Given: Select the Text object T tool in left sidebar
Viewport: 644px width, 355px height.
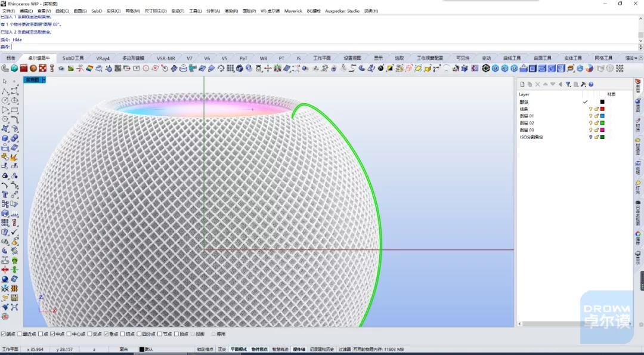Looking at the screenshot, I should point(5,195).
